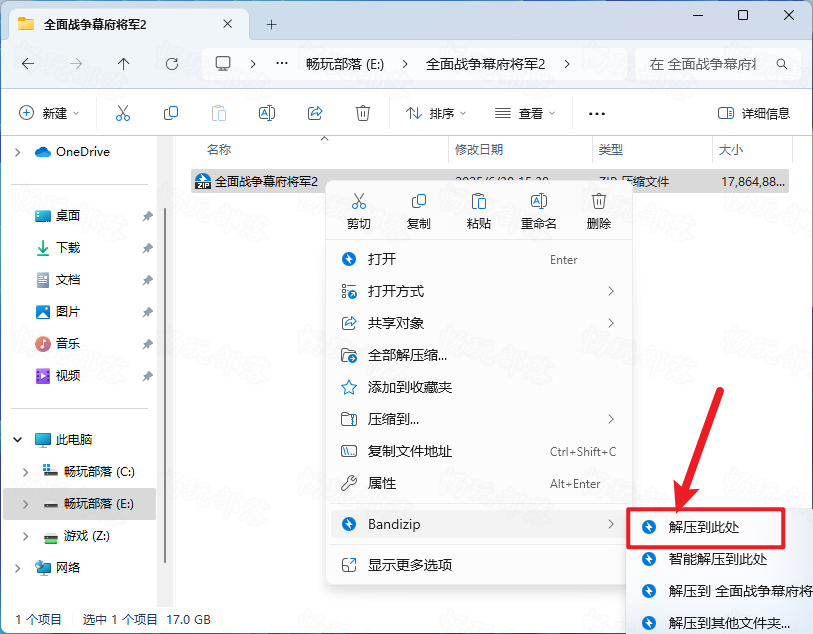The image size is (813, 634).
Task: Open 下载 in the navigation pane
Action: point(68,248)
